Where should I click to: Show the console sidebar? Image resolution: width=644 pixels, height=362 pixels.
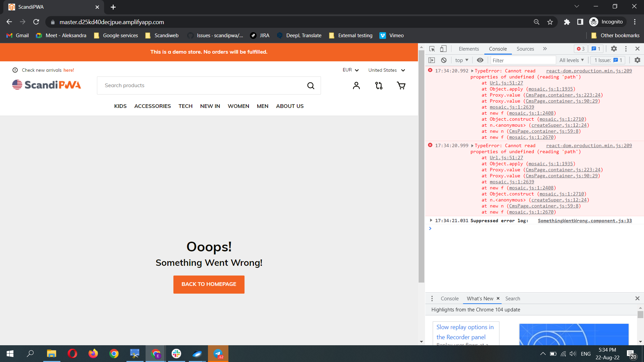(x=432, y=60)
